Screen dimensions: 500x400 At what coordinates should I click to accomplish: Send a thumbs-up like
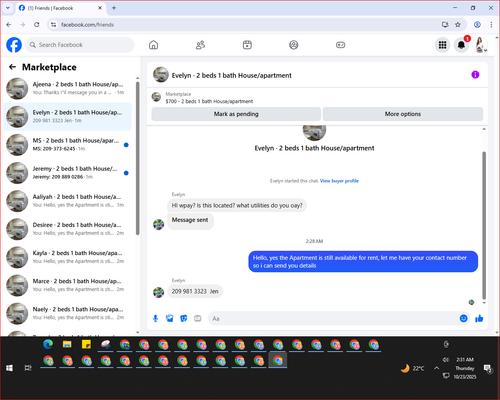coord(479,318)
